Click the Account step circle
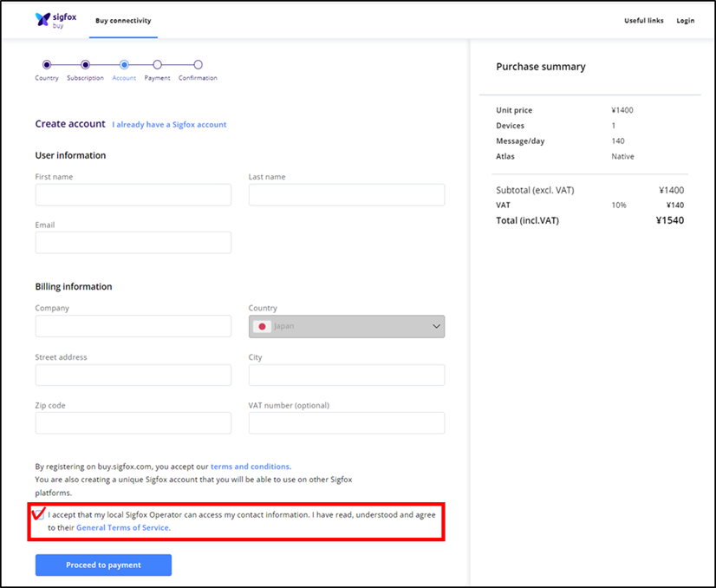Screen dimensions: 716x588 coord(124,64)
